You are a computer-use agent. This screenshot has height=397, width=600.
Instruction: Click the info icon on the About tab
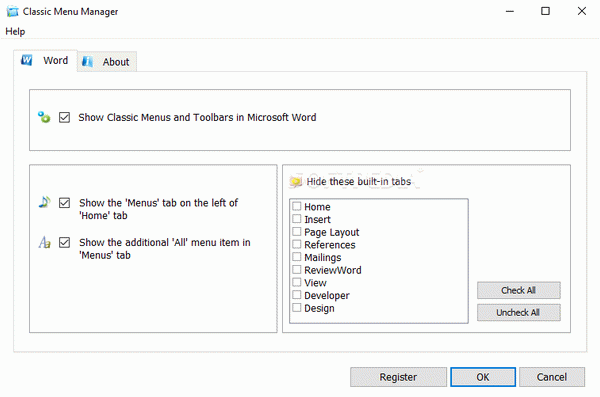[x=88, y=61]
